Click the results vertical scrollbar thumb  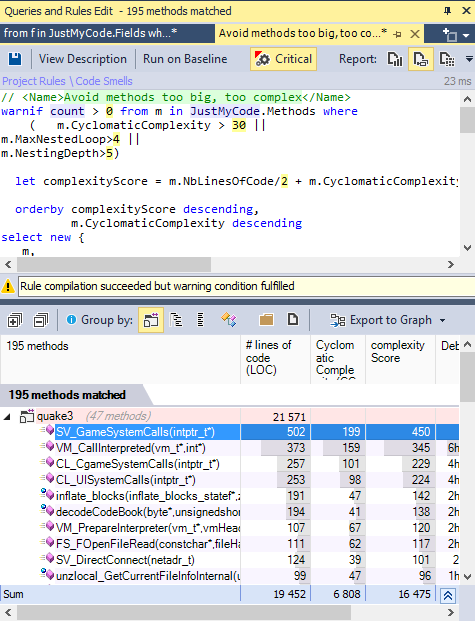tap(467, 376)
